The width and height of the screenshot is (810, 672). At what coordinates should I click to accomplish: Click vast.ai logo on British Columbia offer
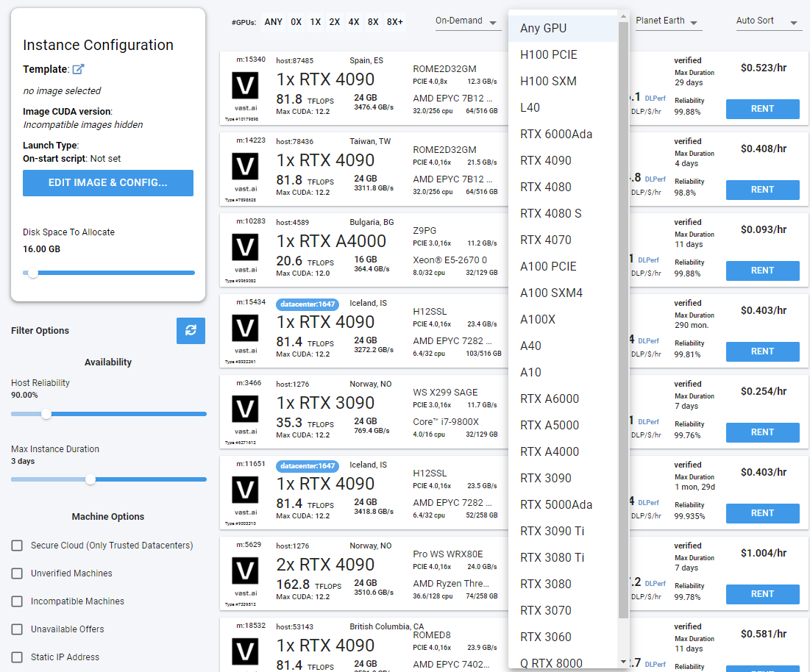[x=245, y=652]
